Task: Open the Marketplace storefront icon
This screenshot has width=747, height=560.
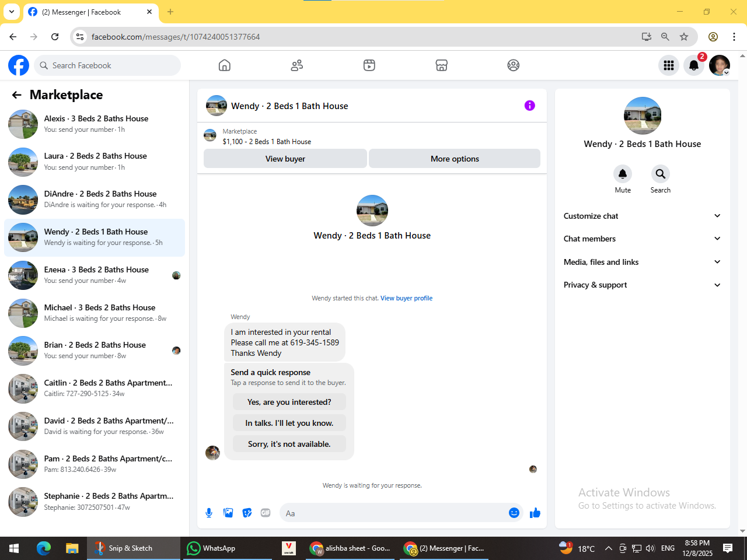Action: pyautogui.click(x=442, y=65)
